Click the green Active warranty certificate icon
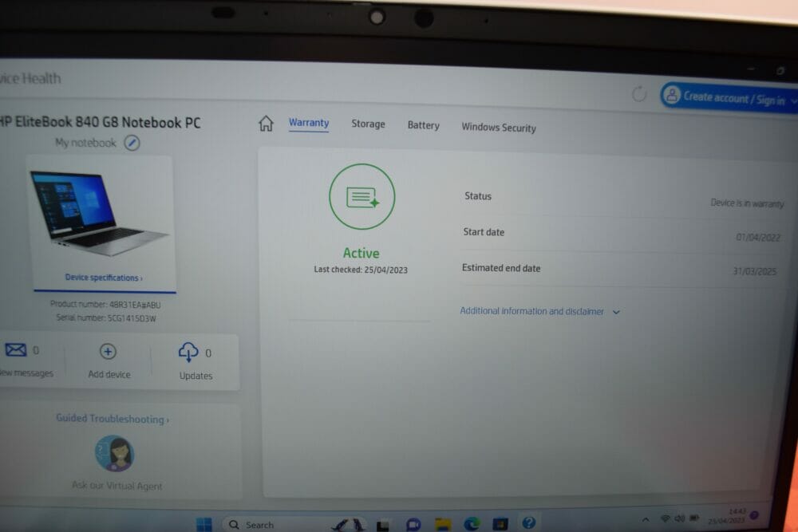Screen dimensions: 798x532 point(361,197)
